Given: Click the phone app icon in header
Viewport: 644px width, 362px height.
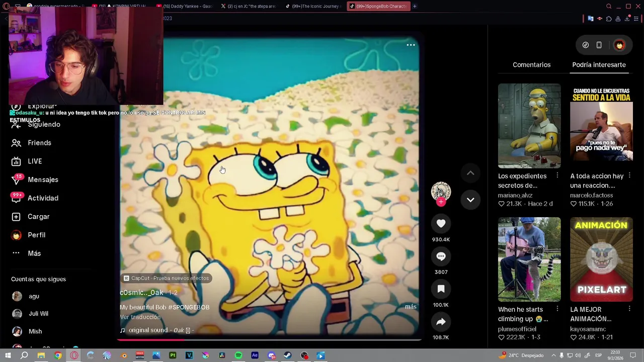Looking at the screenshot, I should 599,45.
